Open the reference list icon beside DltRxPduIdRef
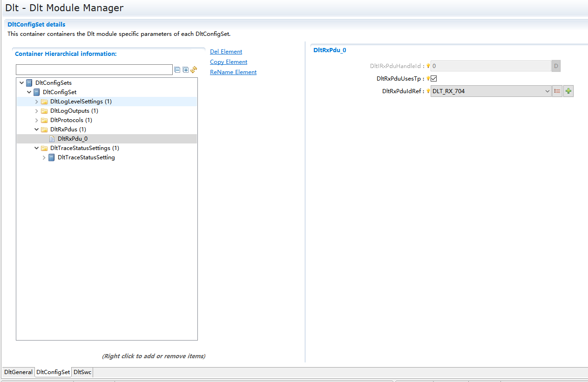This screenshot has width=588, height=382. [x=557, y=91]
